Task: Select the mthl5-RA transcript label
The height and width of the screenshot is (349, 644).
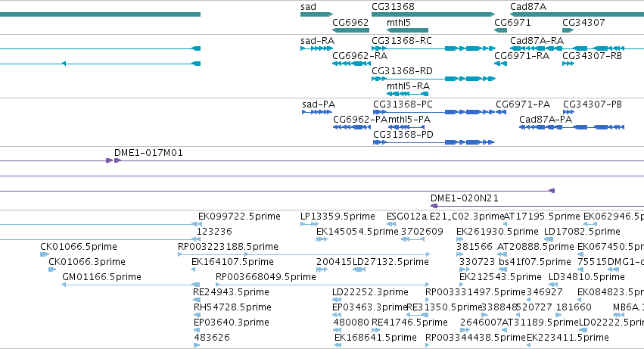Action: click(408, 86)
